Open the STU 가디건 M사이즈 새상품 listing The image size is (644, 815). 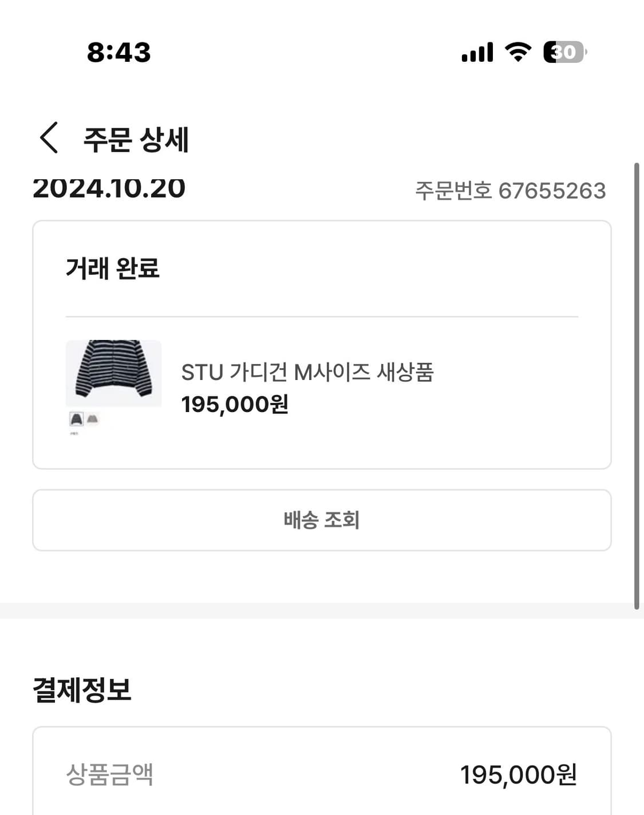307,373
